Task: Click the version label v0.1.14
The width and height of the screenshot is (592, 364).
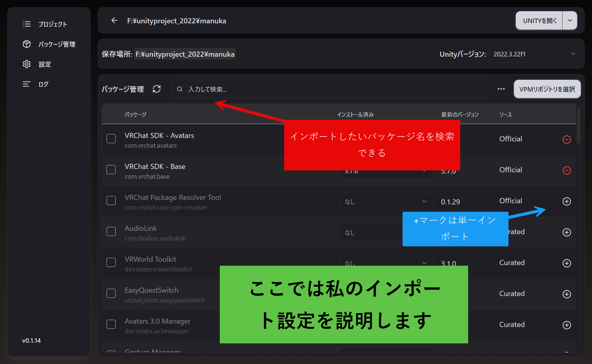Action: [x=31, y=340]
